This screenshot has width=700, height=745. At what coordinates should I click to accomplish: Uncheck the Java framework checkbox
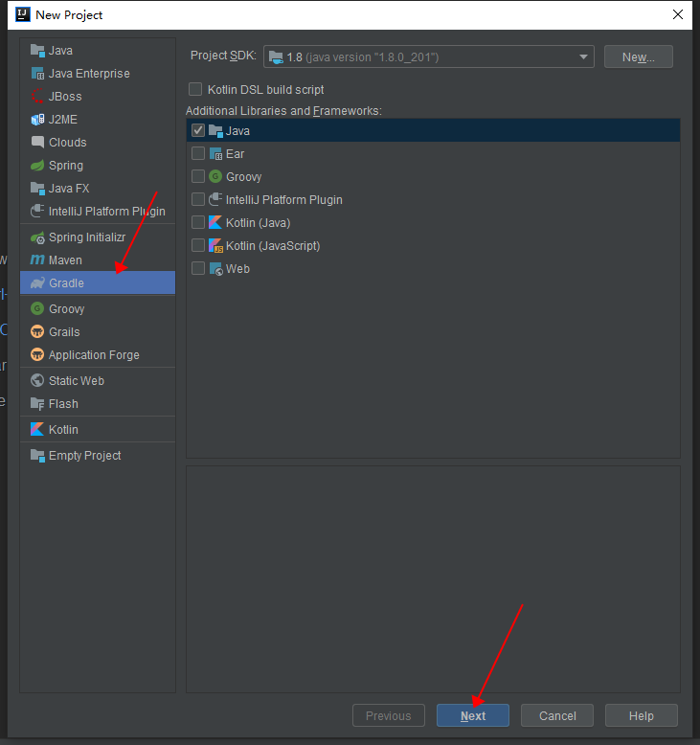(x=198, y=130)
